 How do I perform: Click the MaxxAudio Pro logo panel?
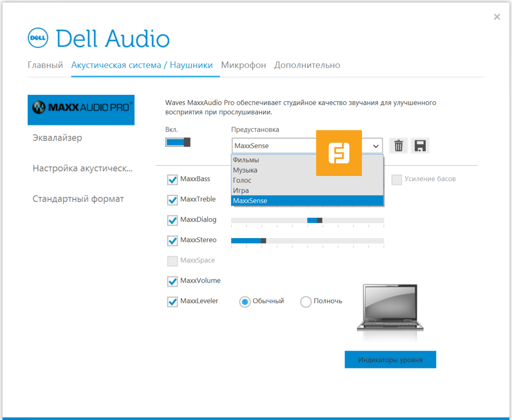click(x=81, y=110)
